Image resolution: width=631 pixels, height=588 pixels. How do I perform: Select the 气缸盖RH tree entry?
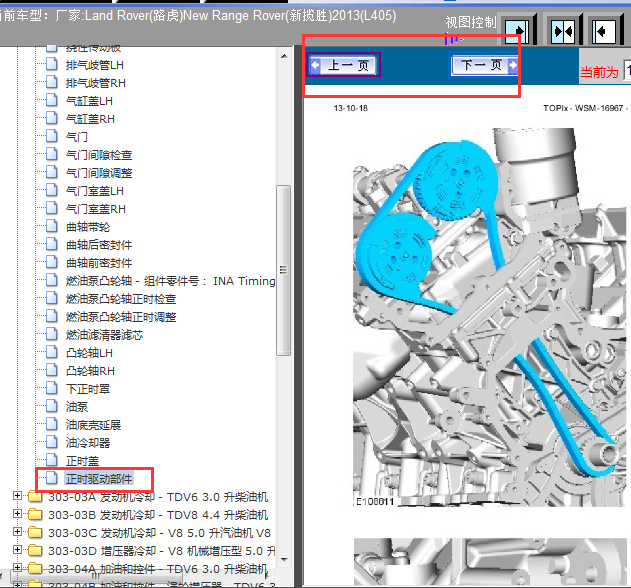[91, 120]
